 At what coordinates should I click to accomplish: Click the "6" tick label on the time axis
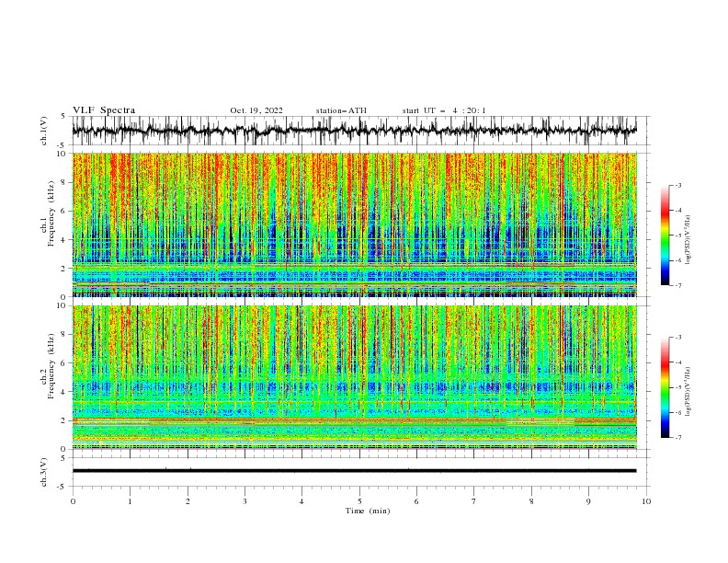[x=416, y=501]
